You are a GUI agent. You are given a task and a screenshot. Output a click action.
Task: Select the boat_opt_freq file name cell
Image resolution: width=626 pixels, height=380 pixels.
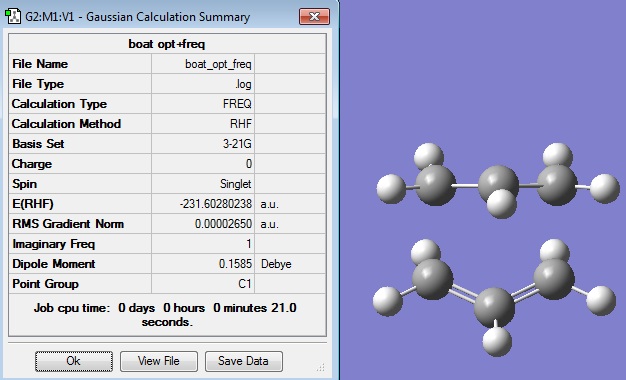pos(203,64)
